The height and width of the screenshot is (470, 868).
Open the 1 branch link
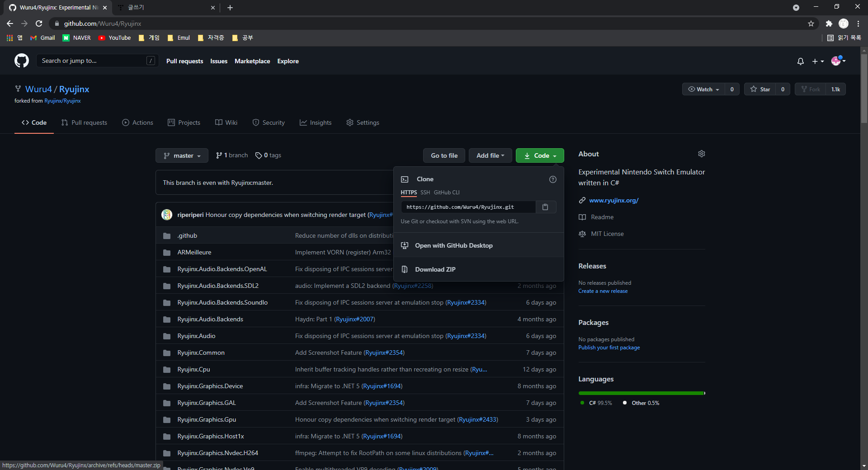click(232, 155)
